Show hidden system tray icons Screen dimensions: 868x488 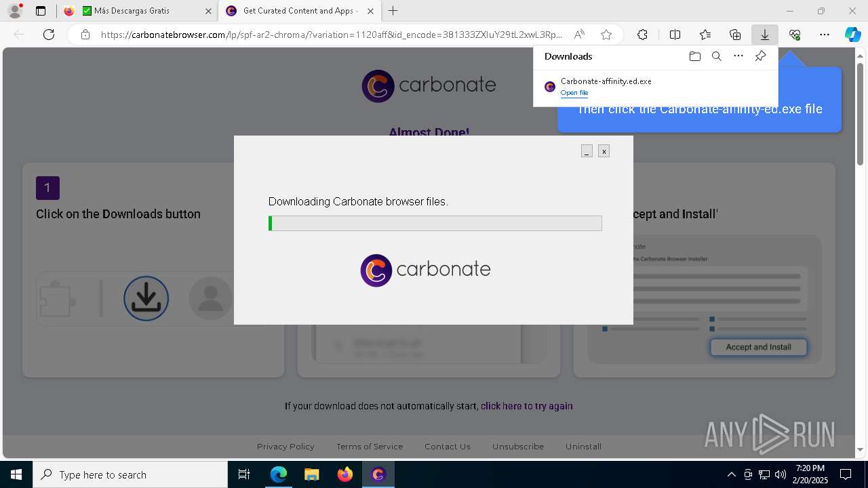pos(731,474)
